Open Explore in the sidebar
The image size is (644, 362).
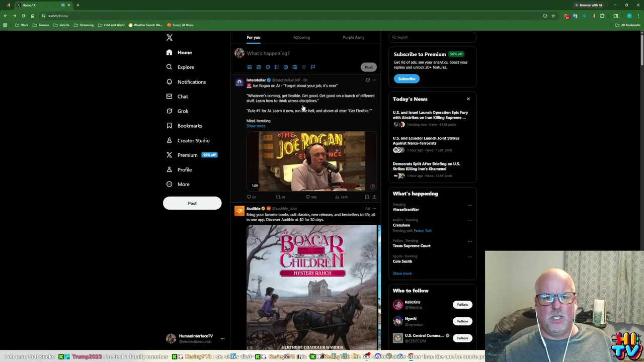click(x=180, y=67)
